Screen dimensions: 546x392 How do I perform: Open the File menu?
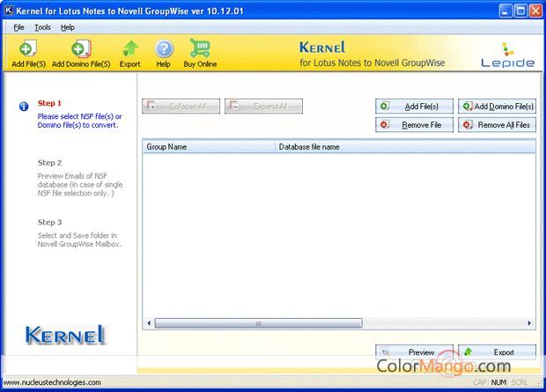point(18,27)
